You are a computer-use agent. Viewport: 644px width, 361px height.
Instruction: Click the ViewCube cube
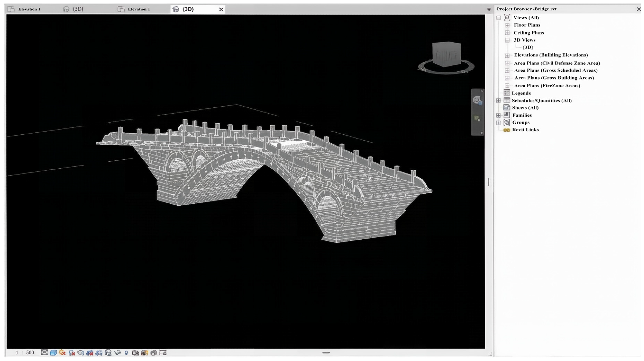446,54
